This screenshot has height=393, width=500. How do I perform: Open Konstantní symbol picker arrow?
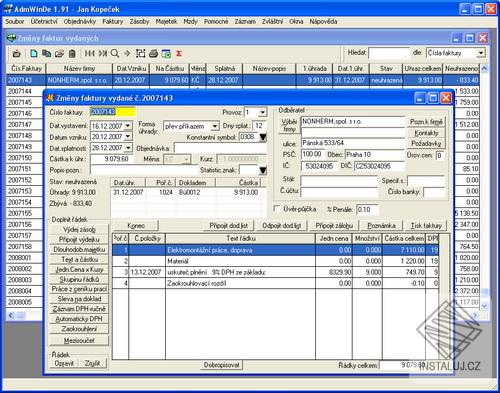pyautogui.click(x=263, y=137)
